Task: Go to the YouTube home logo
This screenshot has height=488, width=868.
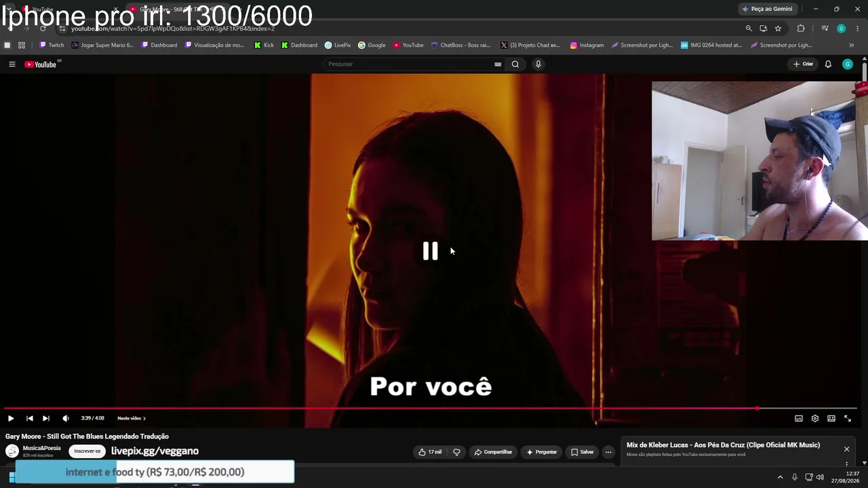Action: point(41,64)
